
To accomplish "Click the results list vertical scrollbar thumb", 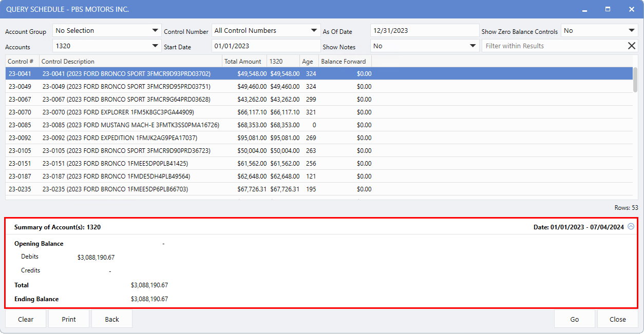I will 635,80.
